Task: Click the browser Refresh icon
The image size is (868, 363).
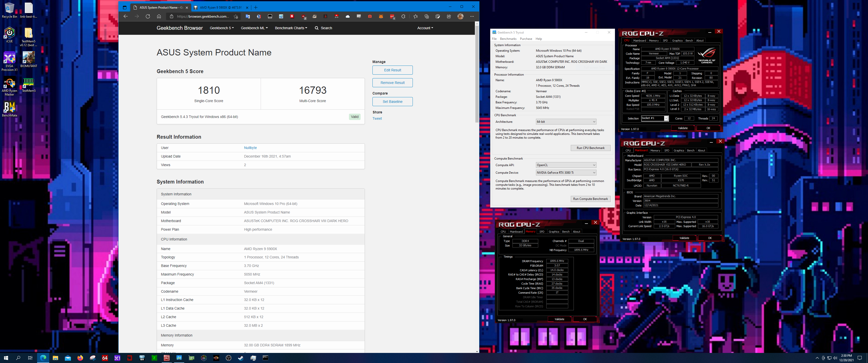Action: click(148, 16)
